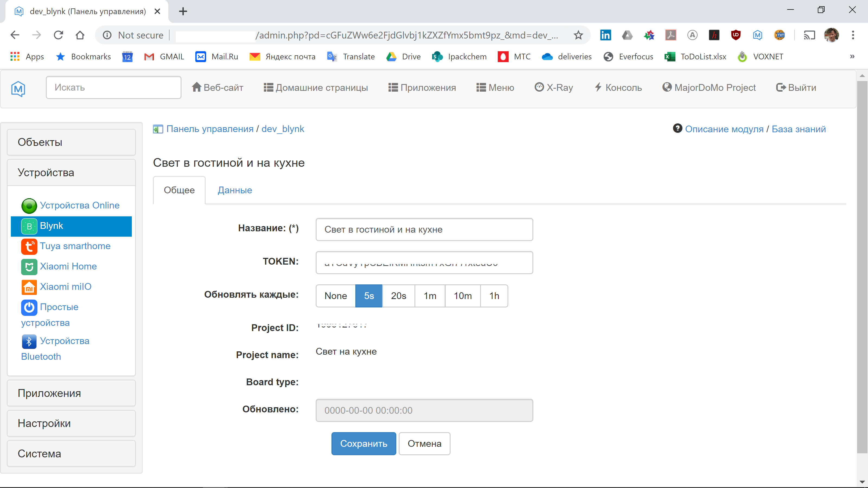Click the MajorDoMo logo icon
The image size is (868, 488).
click(18, 89)
